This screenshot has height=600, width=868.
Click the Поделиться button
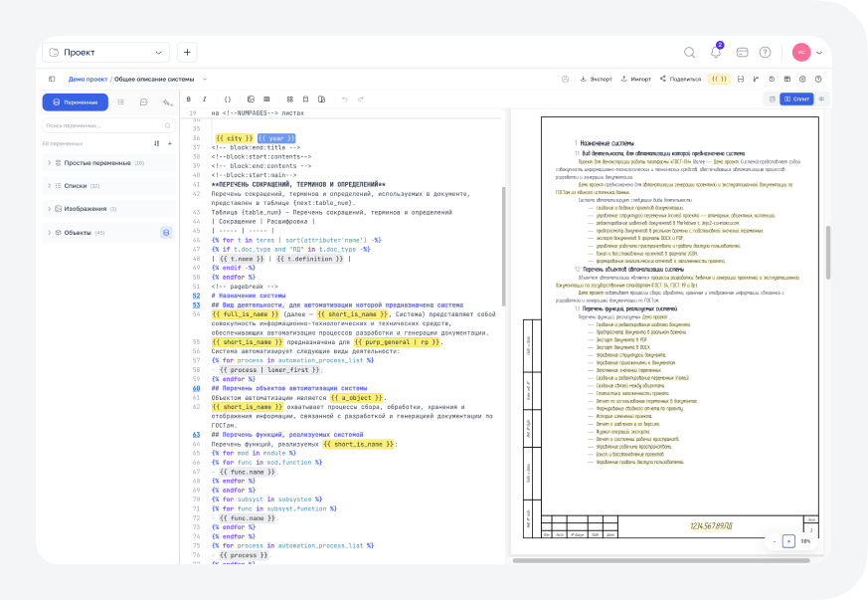click(x=680, y=80)
